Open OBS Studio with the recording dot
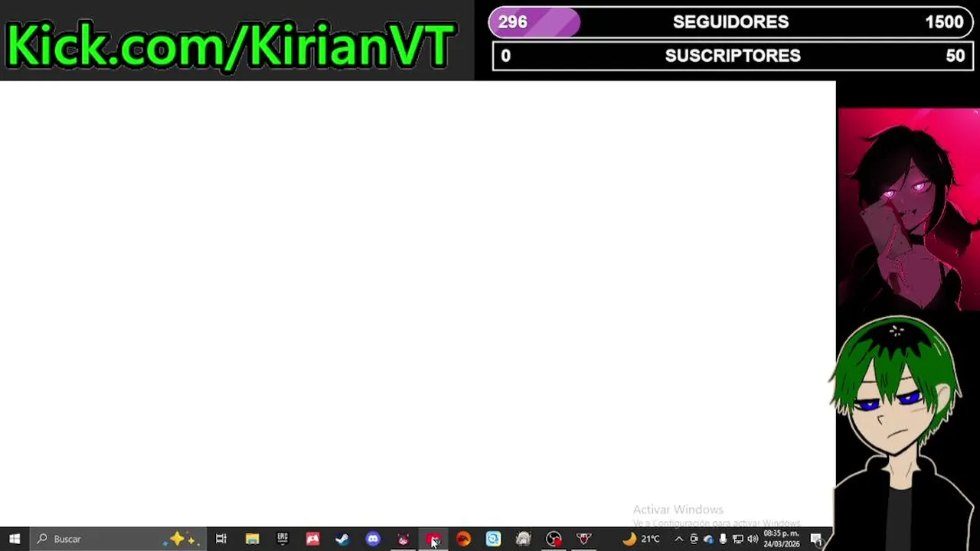Viewport: 980px width, 551px height. pos(554,539)
